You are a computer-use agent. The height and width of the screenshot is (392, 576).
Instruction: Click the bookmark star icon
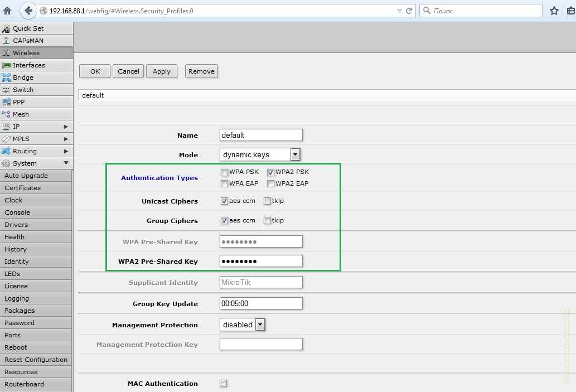(554, 11)
